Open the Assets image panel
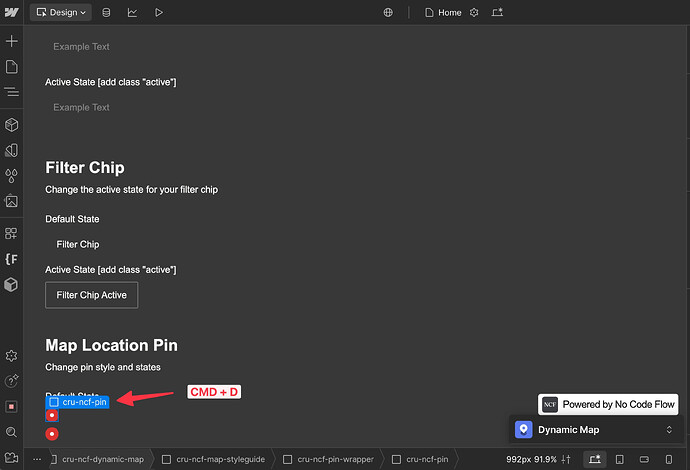The width and height of the screenshot is (690, 470). pyautogui.click(x=11, y=201)
